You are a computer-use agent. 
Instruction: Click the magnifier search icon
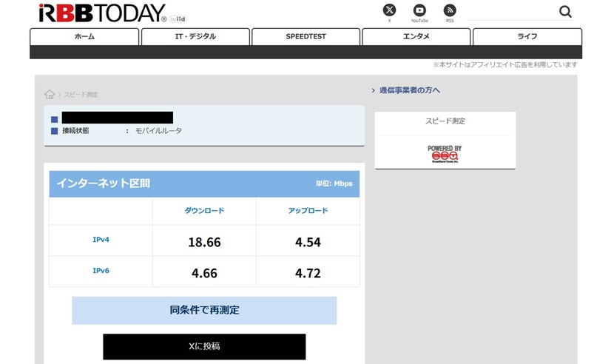[565, 12]
